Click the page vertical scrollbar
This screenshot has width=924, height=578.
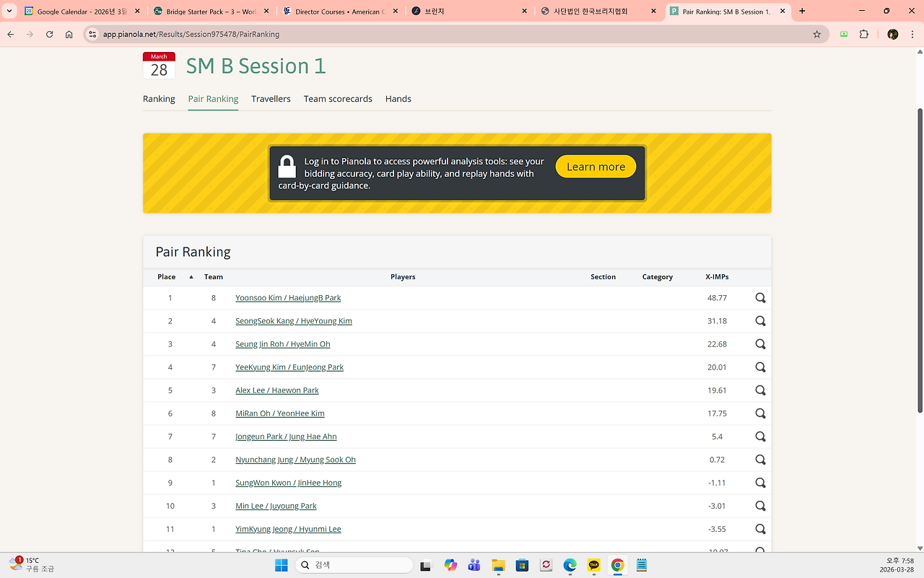pos(920,260)
